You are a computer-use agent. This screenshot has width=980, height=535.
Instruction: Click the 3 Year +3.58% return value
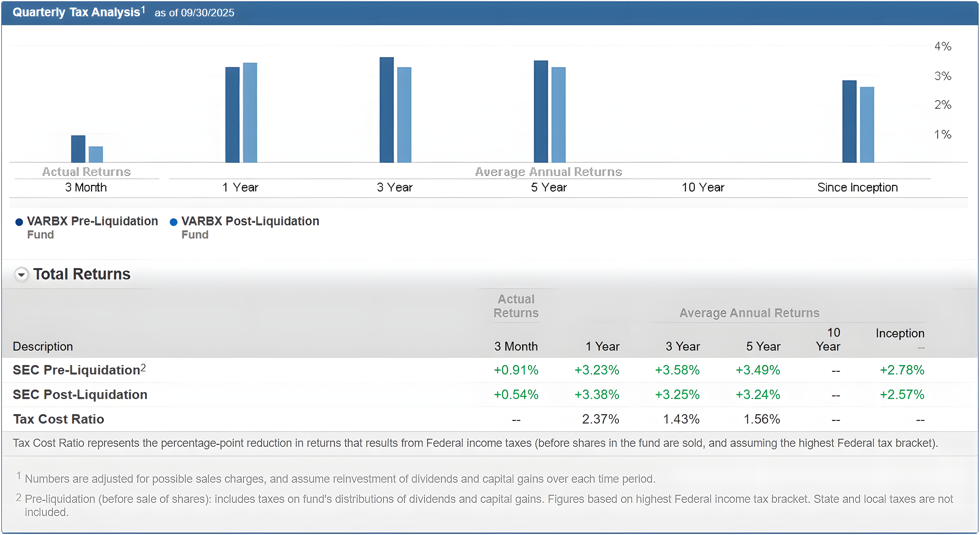point(677,370)
